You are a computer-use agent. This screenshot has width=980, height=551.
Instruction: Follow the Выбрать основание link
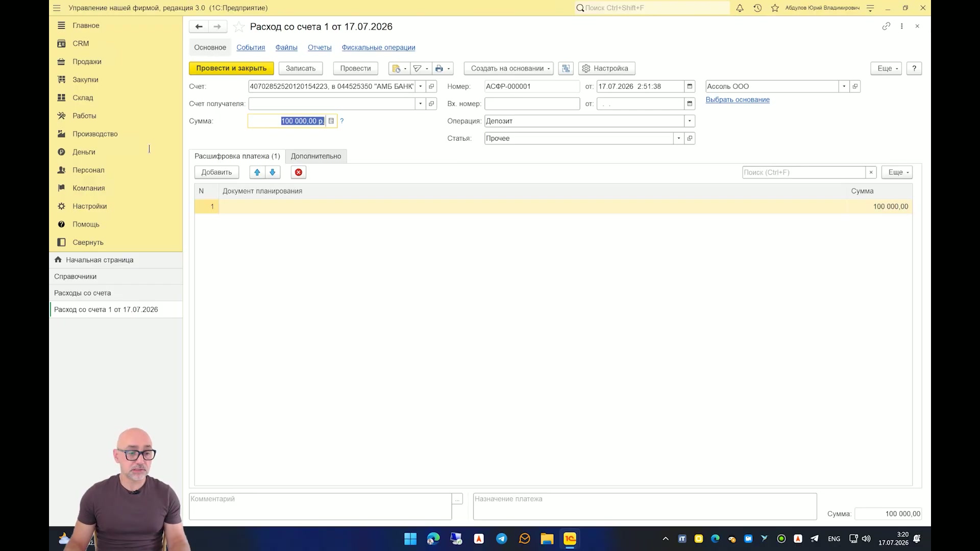point(738,99)
